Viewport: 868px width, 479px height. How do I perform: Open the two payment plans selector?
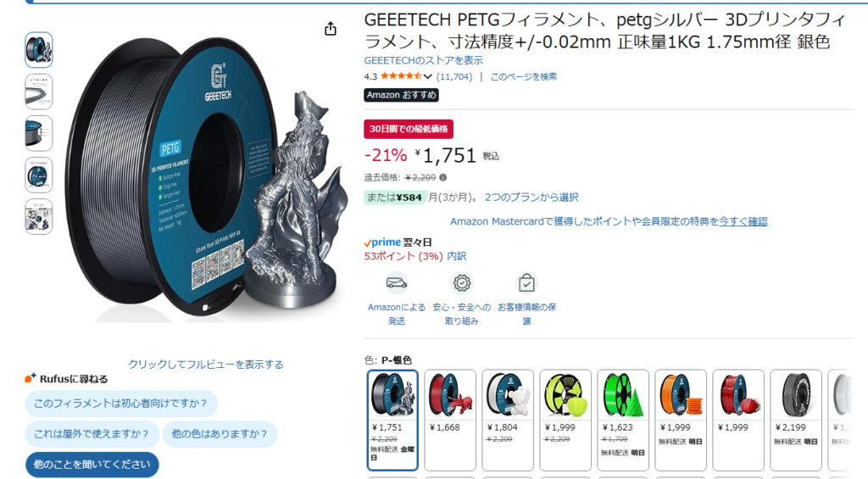[531, 198]
